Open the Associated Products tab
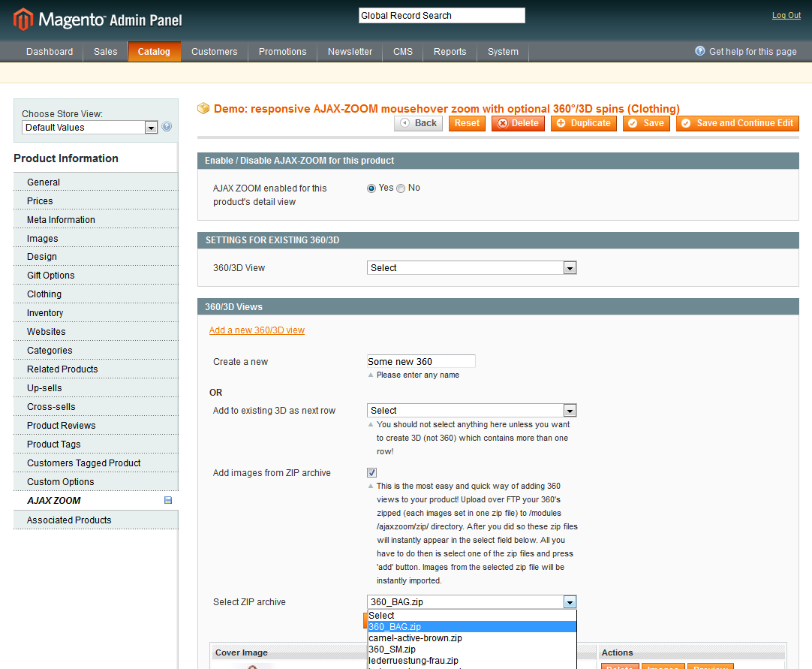 [96, 520]
